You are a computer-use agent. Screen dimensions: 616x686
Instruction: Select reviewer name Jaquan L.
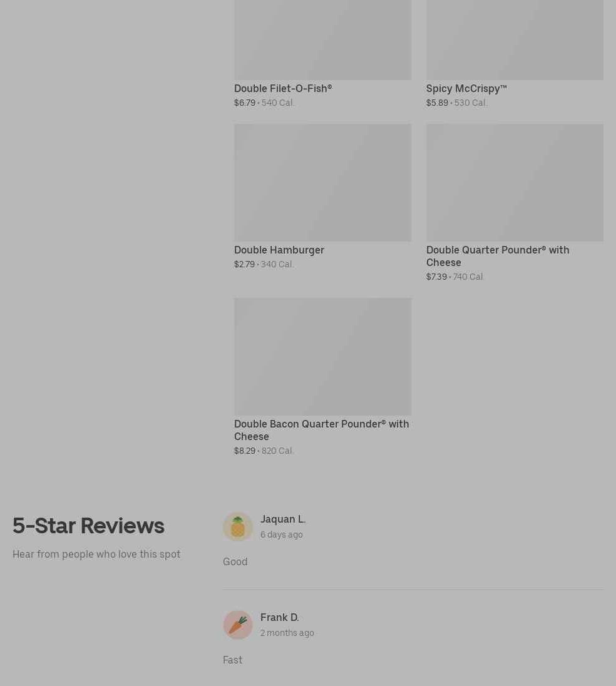point(282,520)
